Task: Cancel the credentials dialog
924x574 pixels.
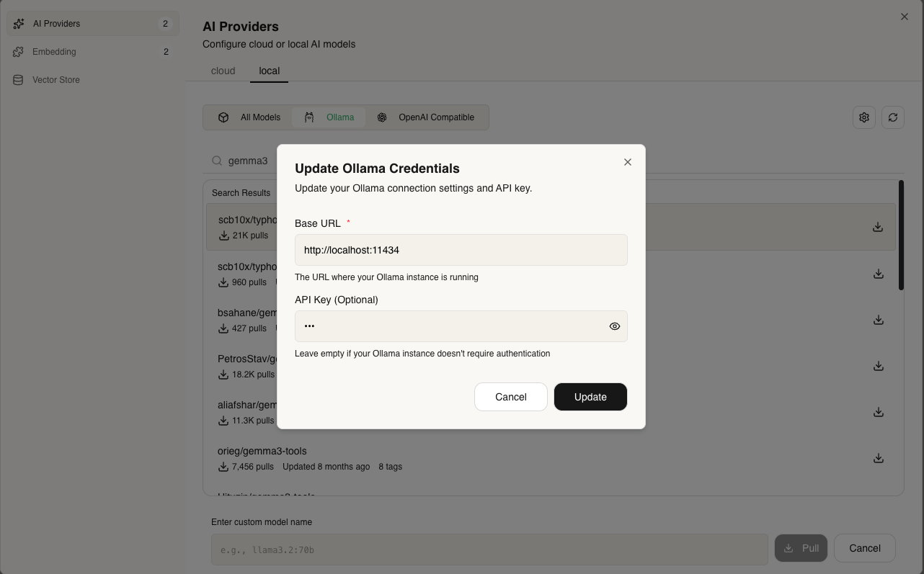Action: [510, 397]
